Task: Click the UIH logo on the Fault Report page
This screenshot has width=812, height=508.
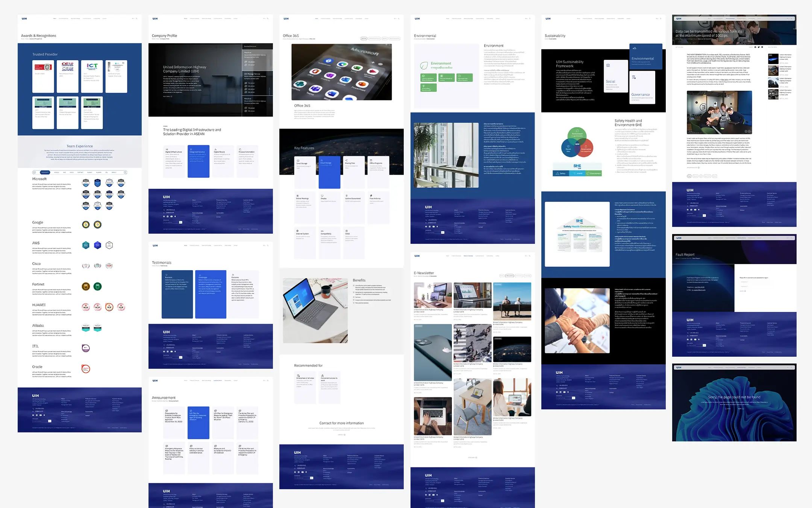Action: [x=679, y=238]
